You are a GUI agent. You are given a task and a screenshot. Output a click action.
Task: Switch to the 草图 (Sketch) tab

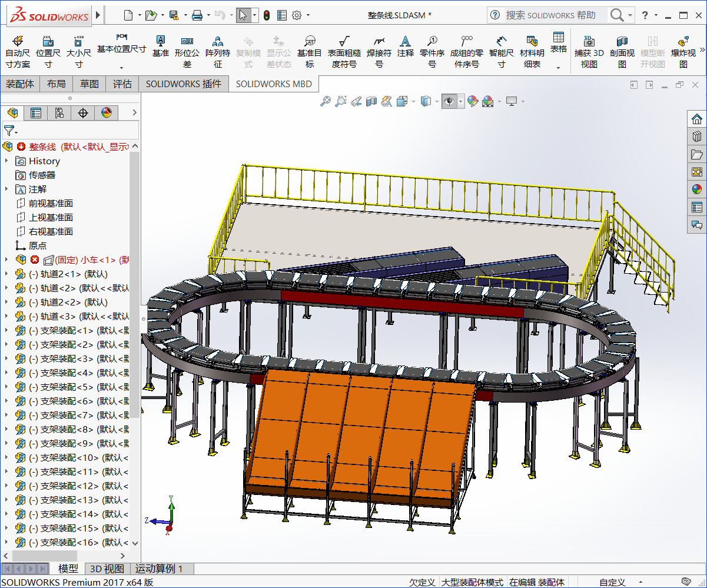[89, 84]
